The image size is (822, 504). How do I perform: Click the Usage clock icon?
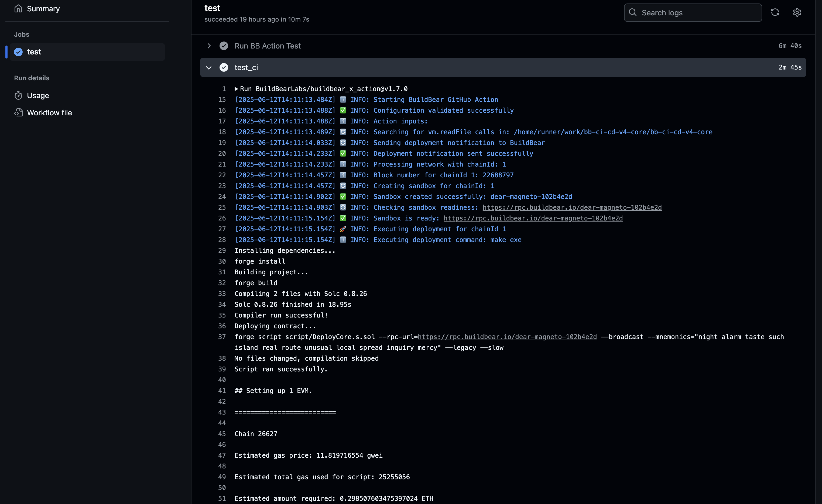(18, 95)
